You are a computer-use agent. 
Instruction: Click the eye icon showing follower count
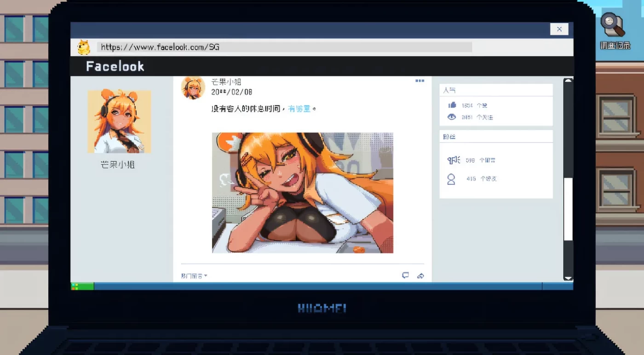tap(451, 117)
